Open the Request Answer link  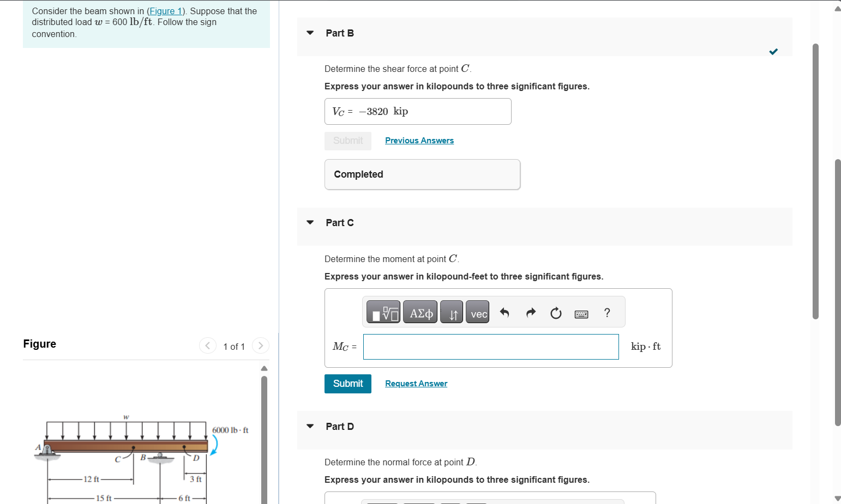coord(416,384)
